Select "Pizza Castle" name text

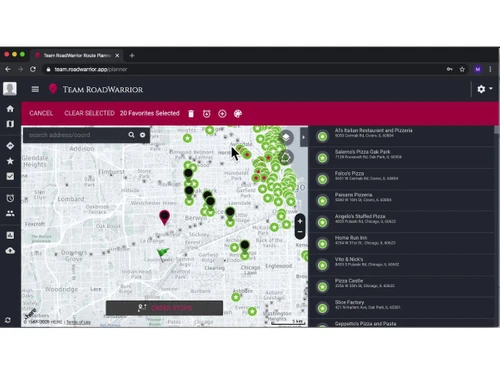(349, 281)
